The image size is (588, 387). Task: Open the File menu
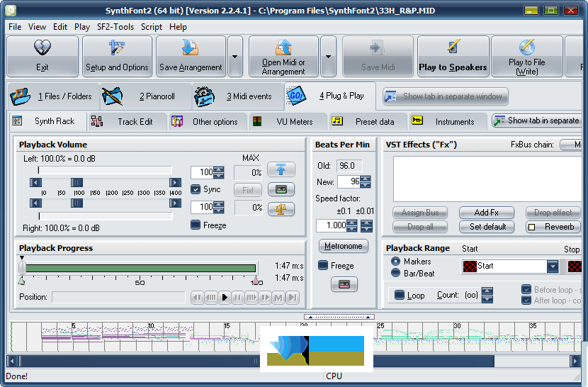(x=15, y=27)
